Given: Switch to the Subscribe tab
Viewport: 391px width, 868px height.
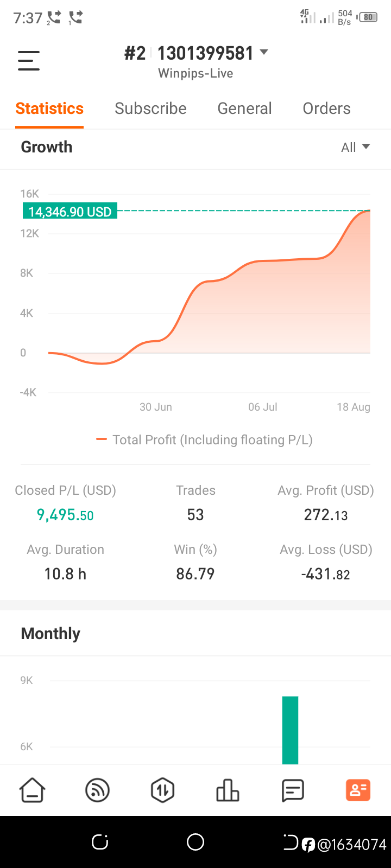Looking at the screenshot, I should point(150,108).
